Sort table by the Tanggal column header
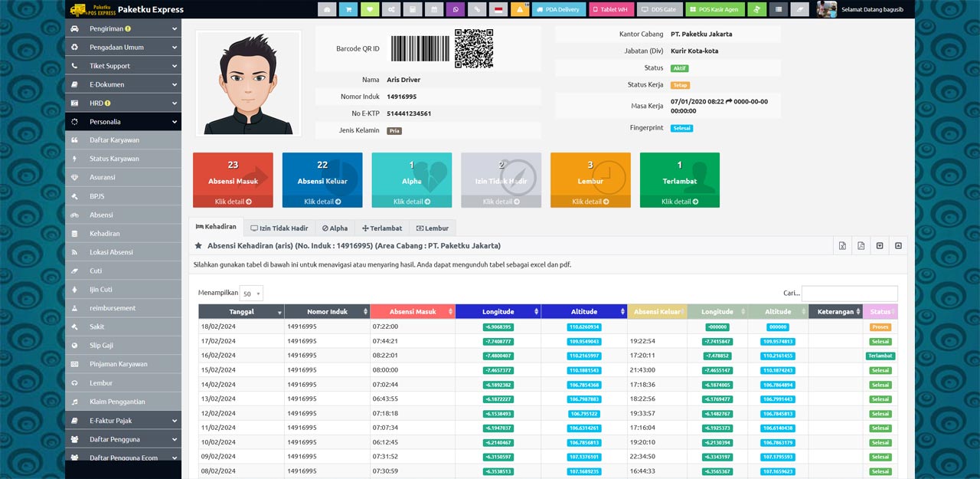Screen dimensions: 980x479 pos(241,312)
